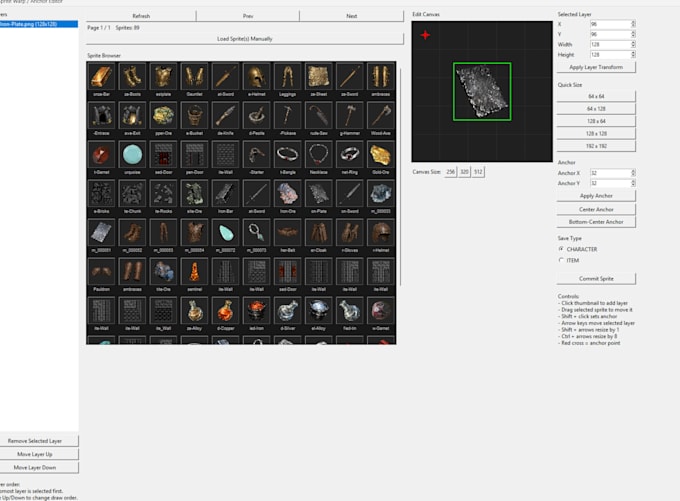680x501 pixels.
Task: Select the Pickaxe sprite
Action: coord(288,115)
